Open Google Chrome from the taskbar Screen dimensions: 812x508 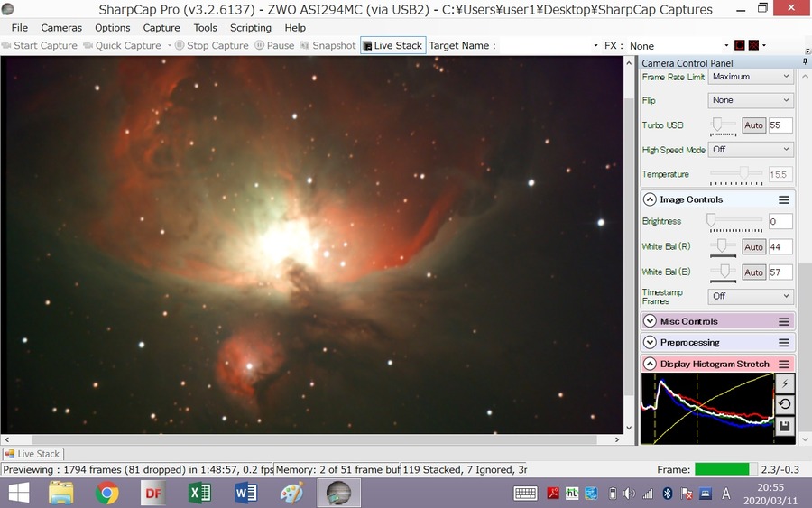pos(106,493)
